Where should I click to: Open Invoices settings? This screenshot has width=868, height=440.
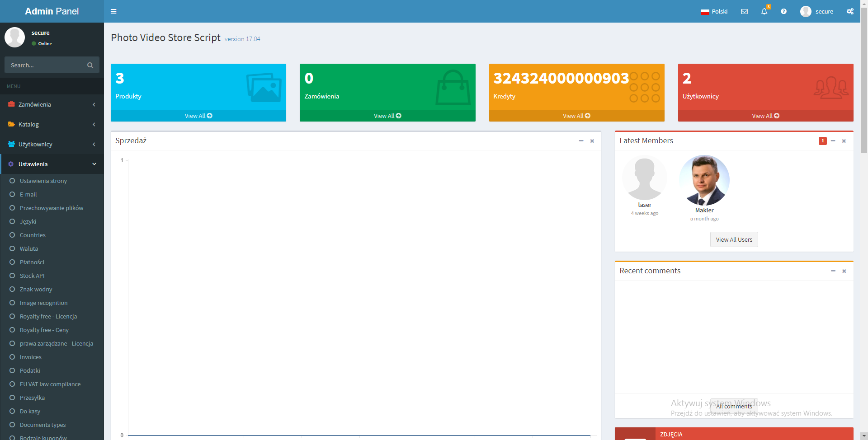(31, 357)
